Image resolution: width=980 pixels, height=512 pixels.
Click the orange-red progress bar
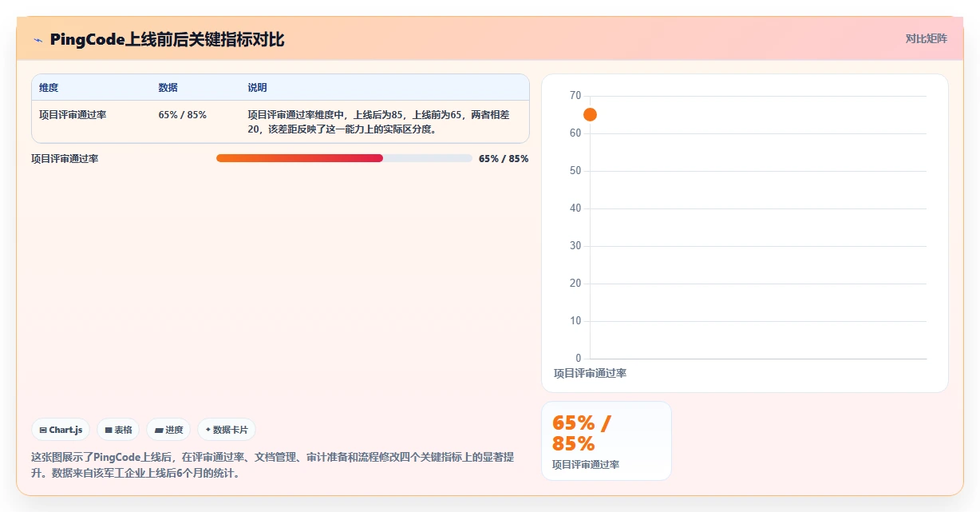[299, 158]
